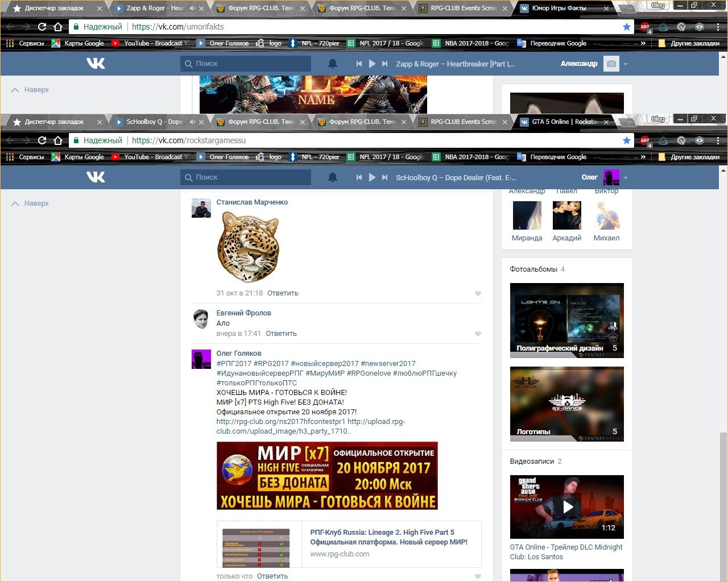The image size is (728, 582).
Task: Reply to Евгений Фролов's comment via Ответить
Action: [x=281, y=334]
